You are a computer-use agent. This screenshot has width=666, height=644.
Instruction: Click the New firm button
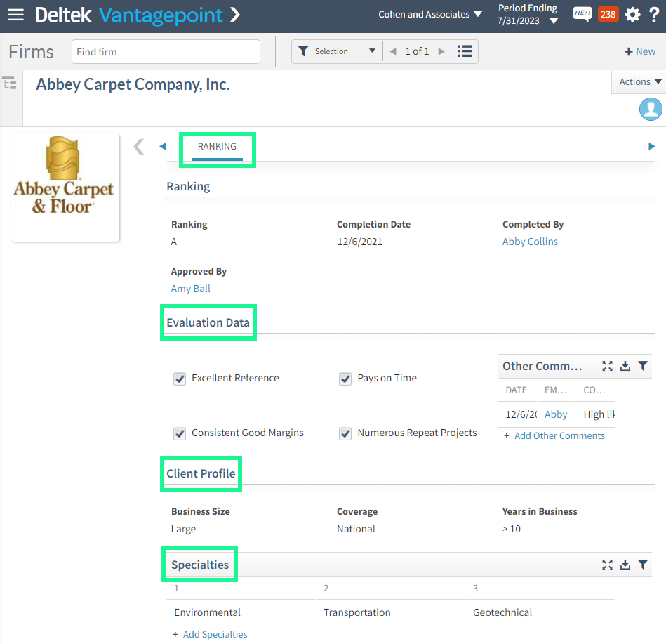tap(639, 51)
